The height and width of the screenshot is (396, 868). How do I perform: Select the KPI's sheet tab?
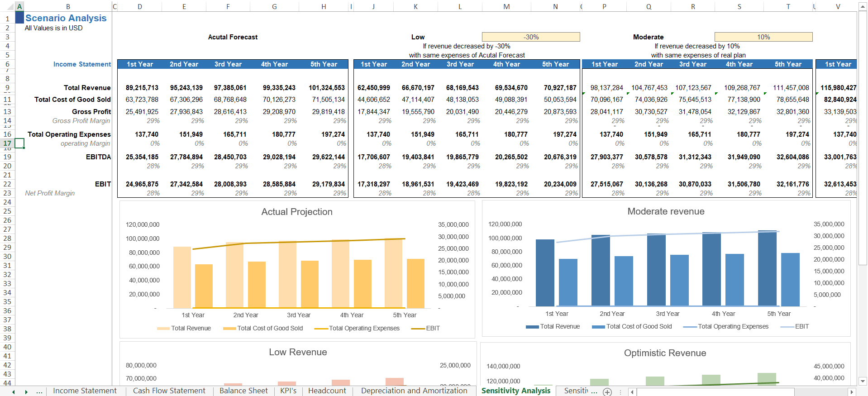coord(288,391)
